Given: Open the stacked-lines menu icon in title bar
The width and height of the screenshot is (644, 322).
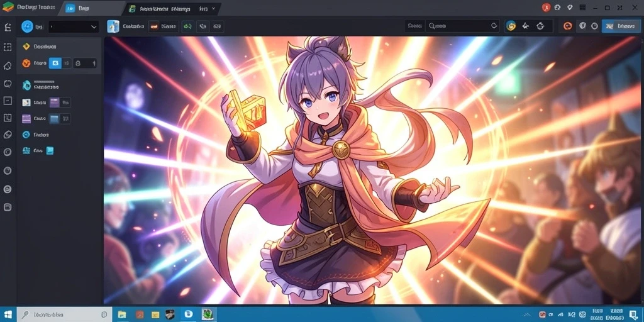Looking at the screenshot, I should 582,8.
